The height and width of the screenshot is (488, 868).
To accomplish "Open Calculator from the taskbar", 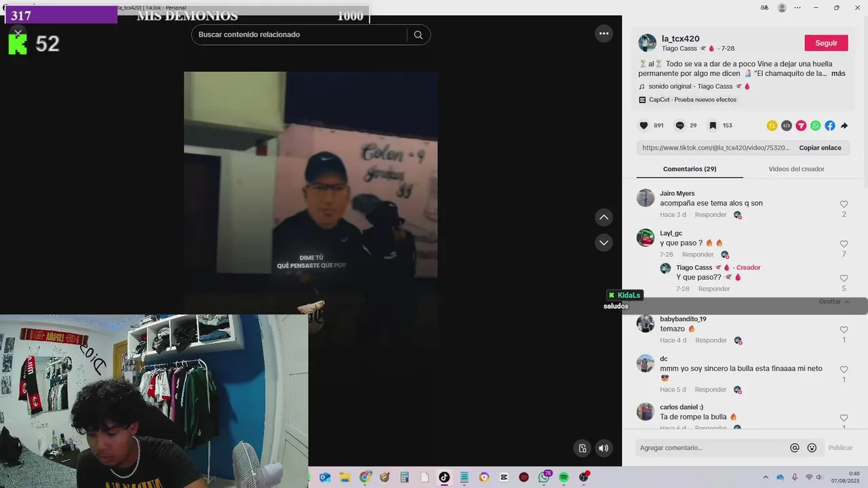I will (x=404, y=477).
